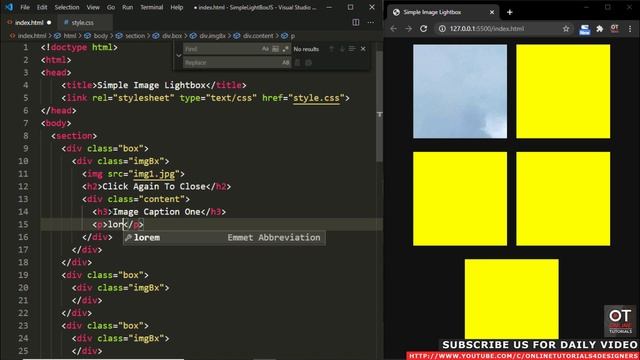Image resolution: width=640 pixels, height=360 pixels.
Task: Click the browser Back arrow
Action: coord(393,29)
